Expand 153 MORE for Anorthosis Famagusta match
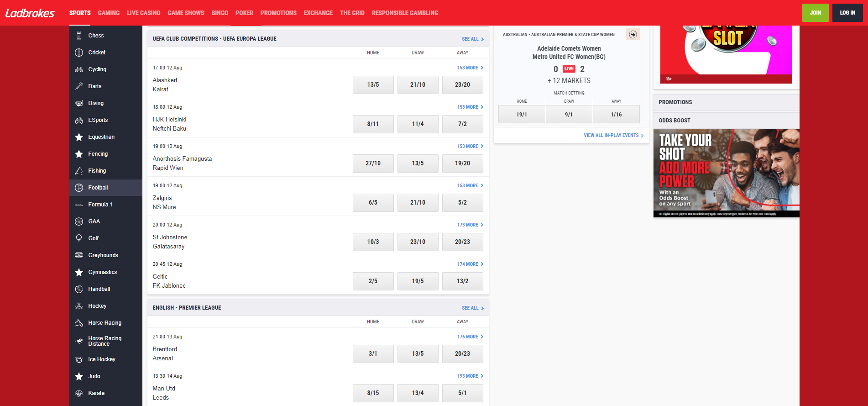This screenshot has height=406, width=868. pyautogui.click(x=470, y=146)
